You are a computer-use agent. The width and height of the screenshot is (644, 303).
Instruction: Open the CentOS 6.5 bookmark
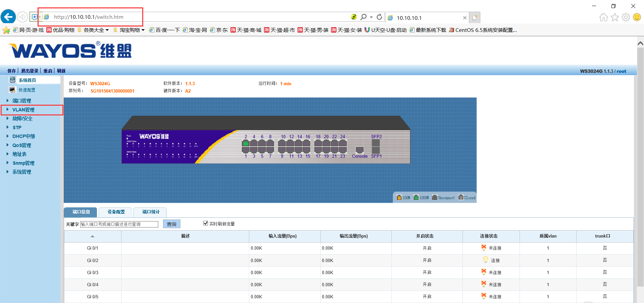click(x=483, y=30)
